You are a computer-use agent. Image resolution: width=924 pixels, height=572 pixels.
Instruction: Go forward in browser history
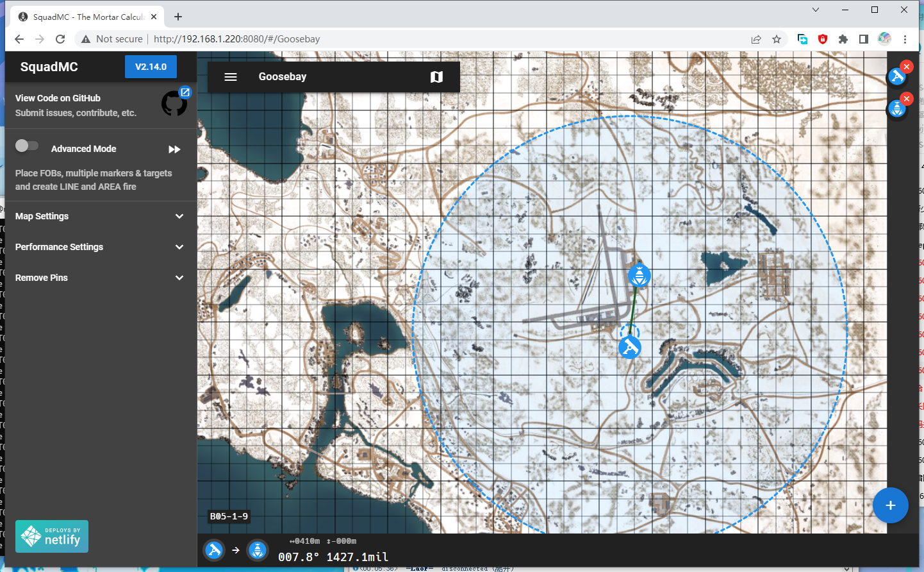click(x=40, y=39)
